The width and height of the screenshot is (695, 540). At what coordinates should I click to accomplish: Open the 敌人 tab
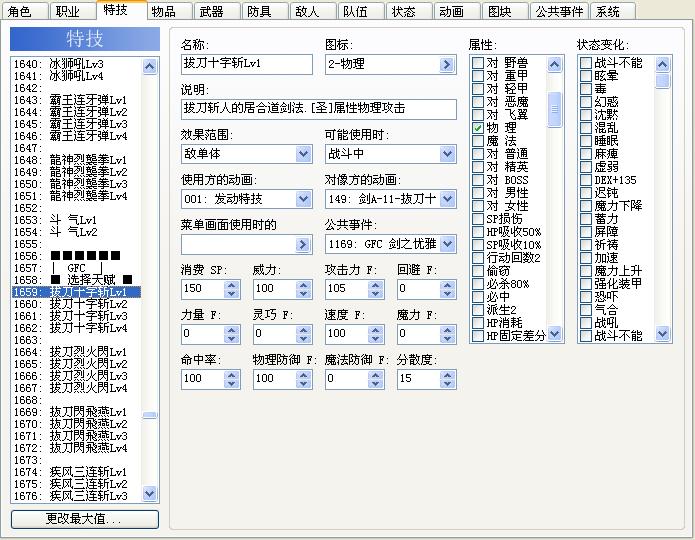312,11
